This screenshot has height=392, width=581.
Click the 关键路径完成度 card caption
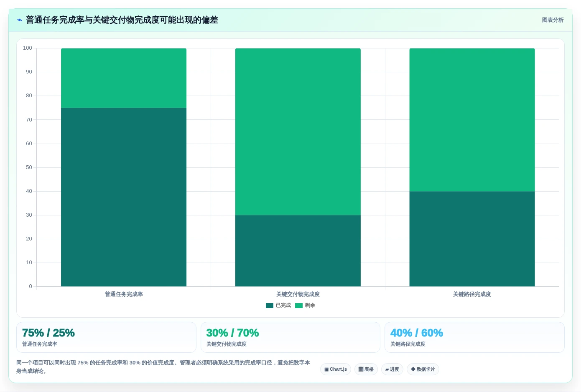click(x=408, y=344)
